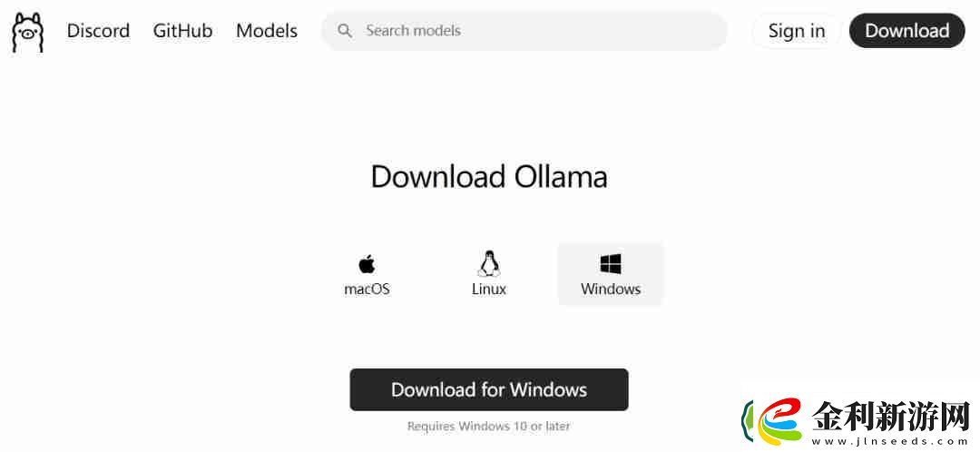Click the magnifying glass search icon
Image resolution: width=980 pixels, height=452 pixels.
[x=345, y=30]
